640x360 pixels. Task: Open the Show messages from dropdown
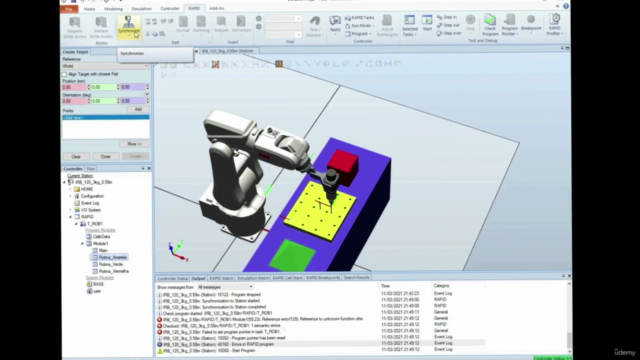225,287
